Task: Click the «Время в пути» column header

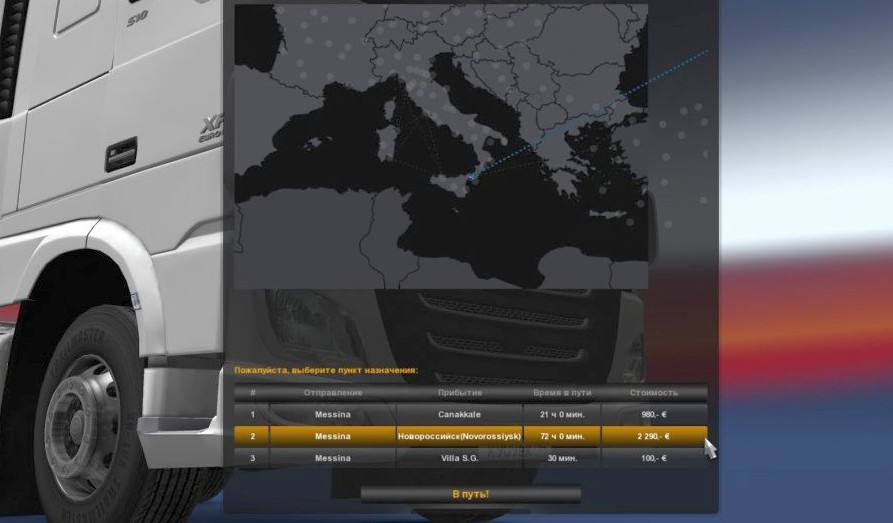Action: click(x=561, y=393)
